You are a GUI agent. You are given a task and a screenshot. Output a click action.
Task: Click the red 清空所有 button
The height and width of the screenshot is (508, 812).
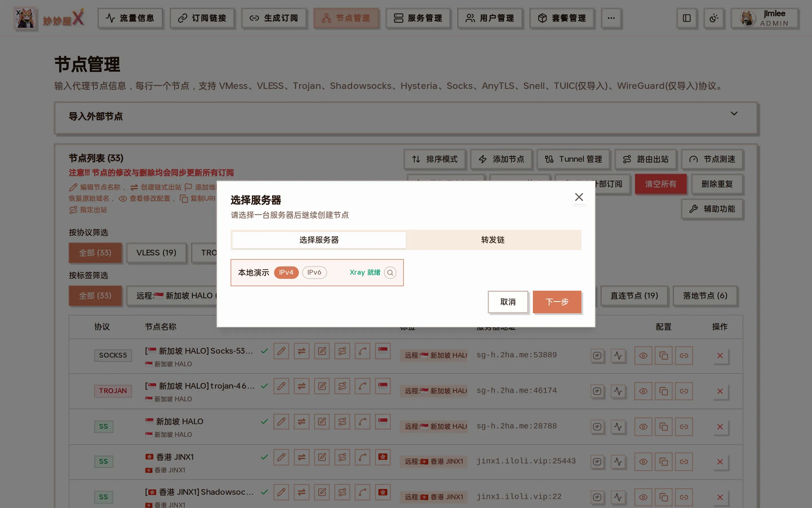click(661, 184)
